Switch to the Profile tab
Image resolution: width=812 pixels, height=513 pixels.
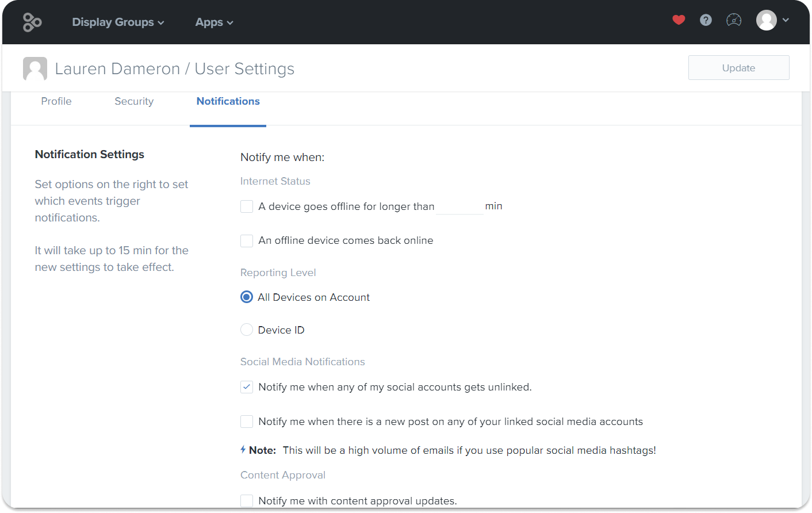point(56,101)
